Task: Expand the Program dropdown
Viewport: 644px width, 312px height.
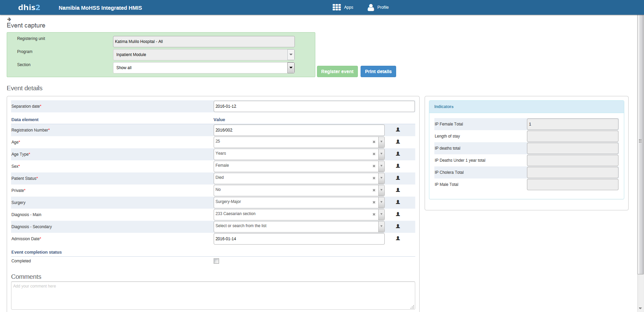Action: click(x=291, y=55)
